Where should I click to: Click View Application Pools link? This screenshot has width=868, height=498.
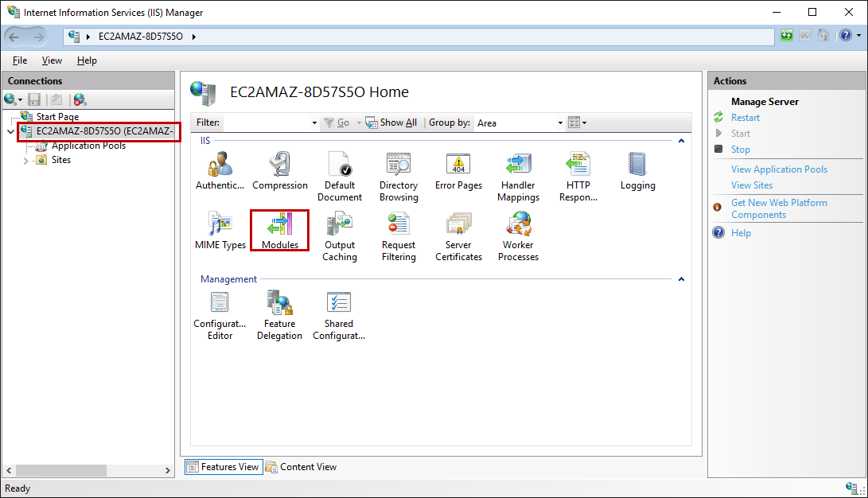point(779,169)
